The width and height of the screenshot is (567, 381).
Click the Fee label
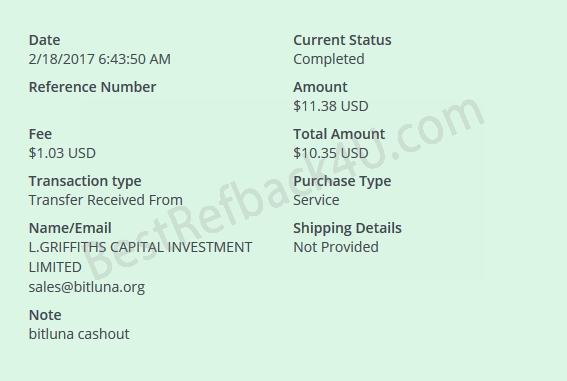point(40,134)
